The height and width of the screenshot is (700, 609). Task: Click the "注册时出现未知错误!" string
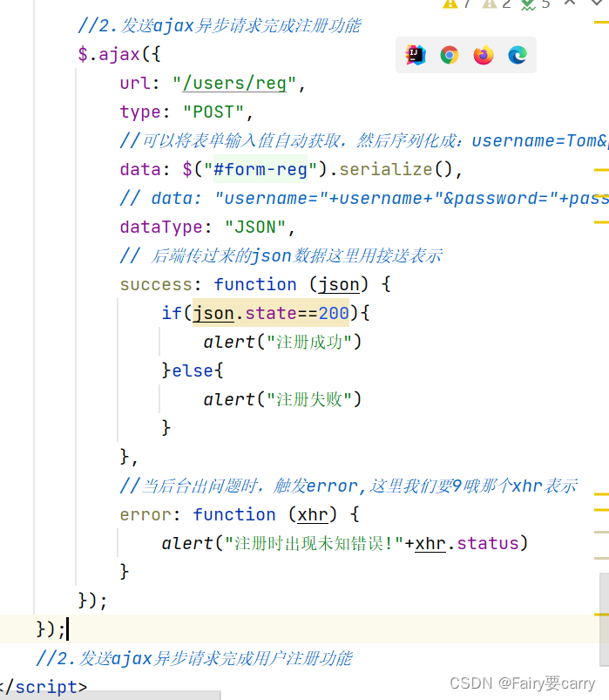click(315, 543)
